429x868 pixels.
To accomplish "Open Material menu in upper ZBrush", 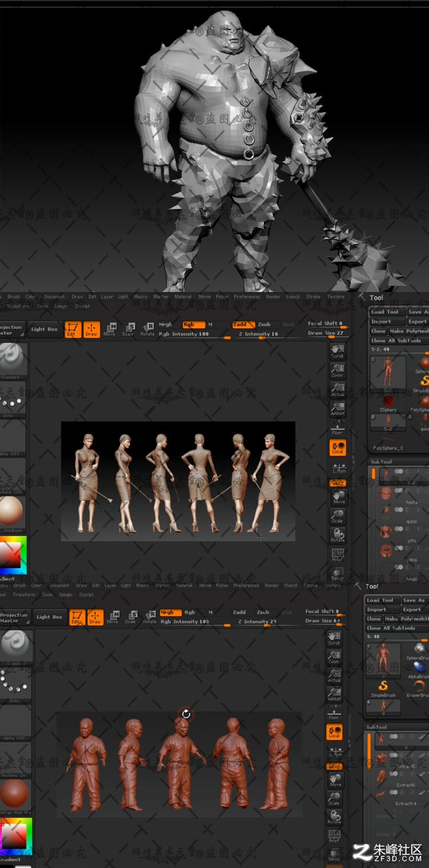I will 183,297.
